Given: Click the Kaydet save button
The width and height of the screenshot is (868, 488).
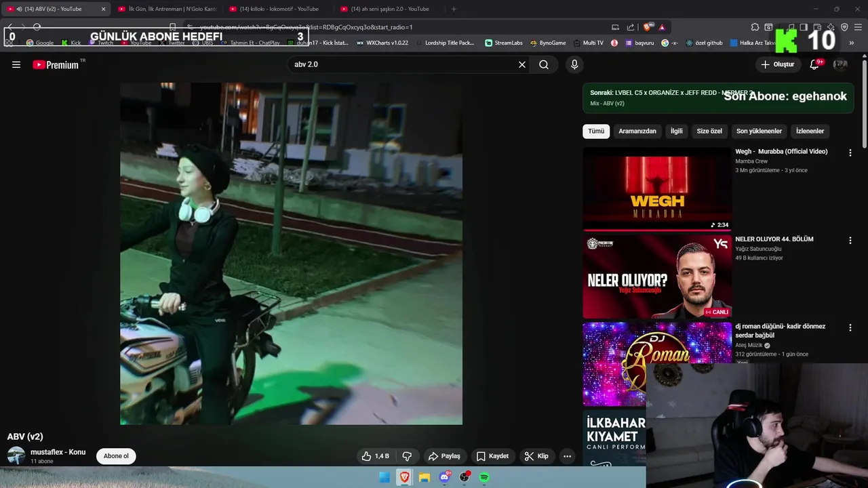Looking at the screenshot, I should point(492,456).
